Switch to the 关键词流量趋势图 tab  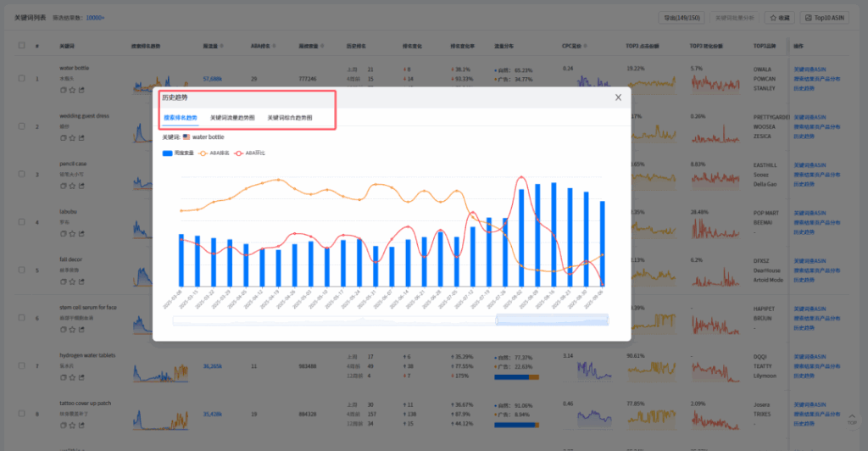tap(232, 118)
